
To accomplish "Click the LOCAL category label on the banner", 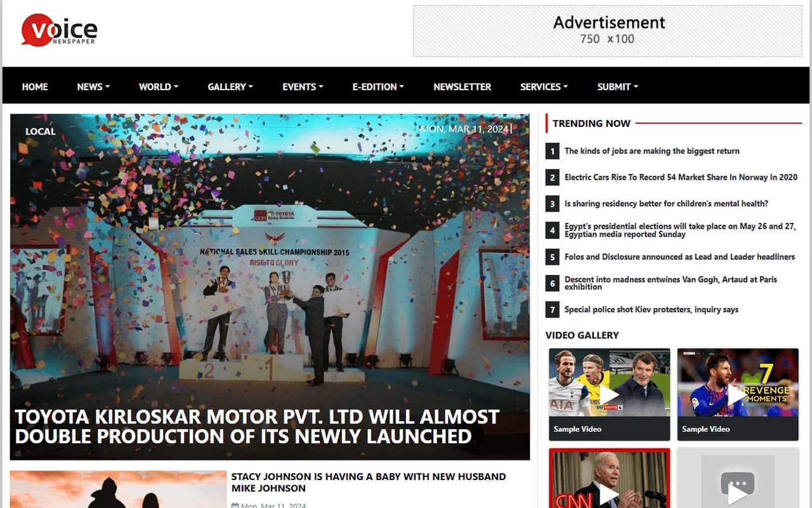I will click(40, 131).
